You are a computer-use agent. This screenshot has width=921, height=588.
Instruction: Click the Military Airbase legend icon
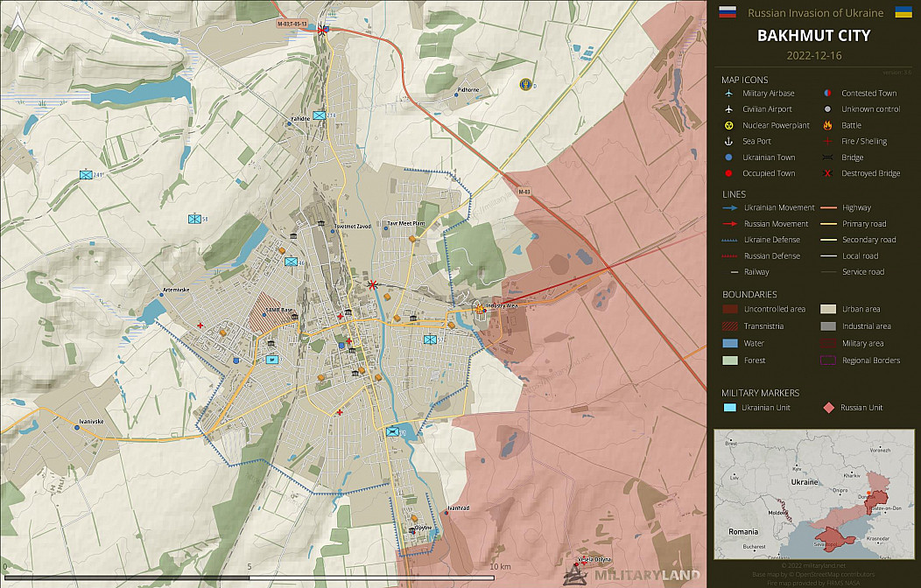[x=728, y=94]
